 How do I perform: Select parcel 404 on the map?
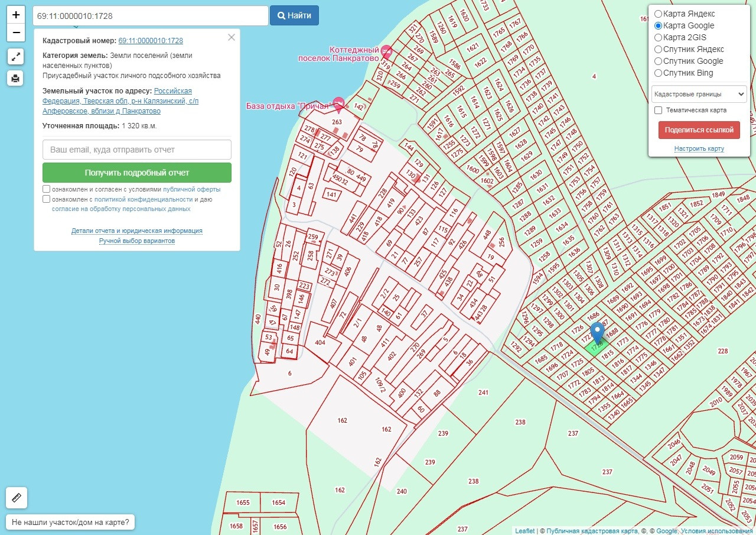(320, 342)
